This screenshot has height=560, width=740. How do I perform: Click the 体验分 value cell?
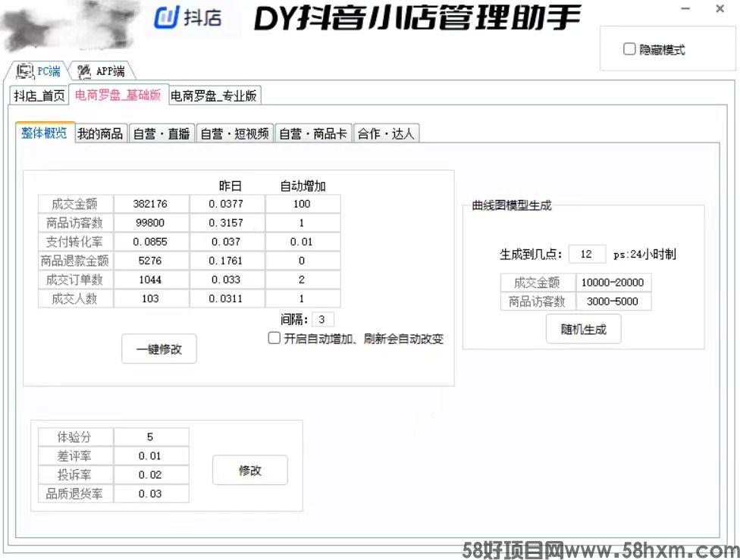pos(151,437)
